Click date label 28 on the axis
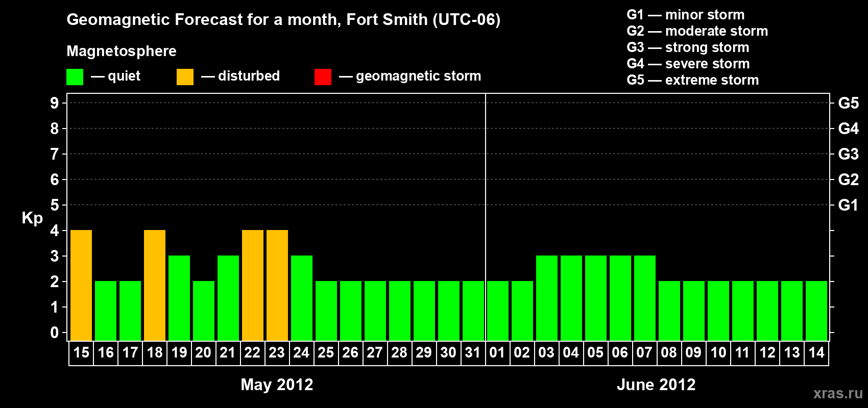This screenshot has width=868, height=408. pyautogui.click(x=399, y=353)
